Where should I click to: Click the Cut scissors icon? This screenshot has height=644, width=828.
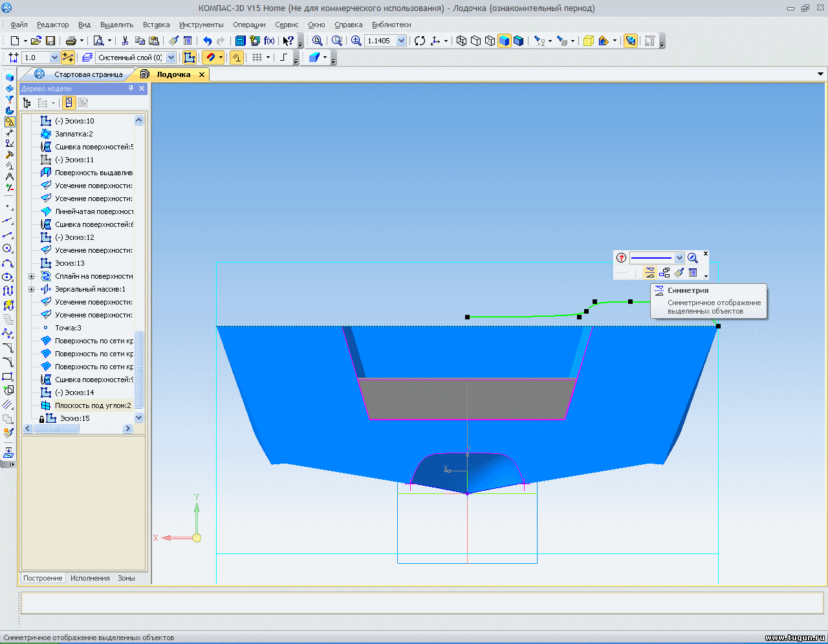[x=125, y=41]
